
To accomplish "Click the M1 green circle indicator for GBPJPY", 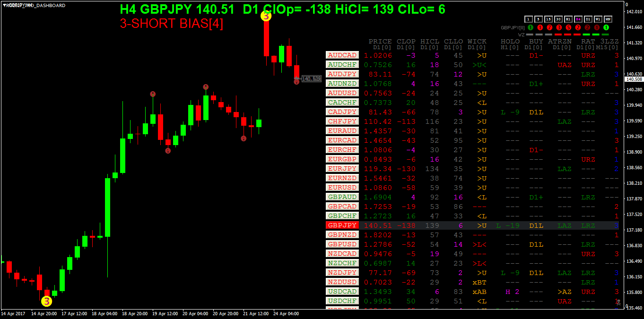I will pos(531,27).
